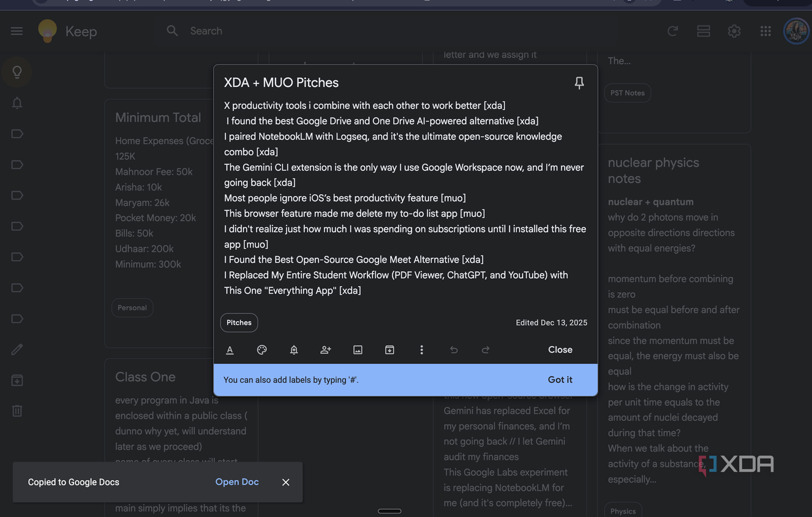Refresh notes with the refresh icon
Viewport: 812px width, 517px height.
(672, 31)
